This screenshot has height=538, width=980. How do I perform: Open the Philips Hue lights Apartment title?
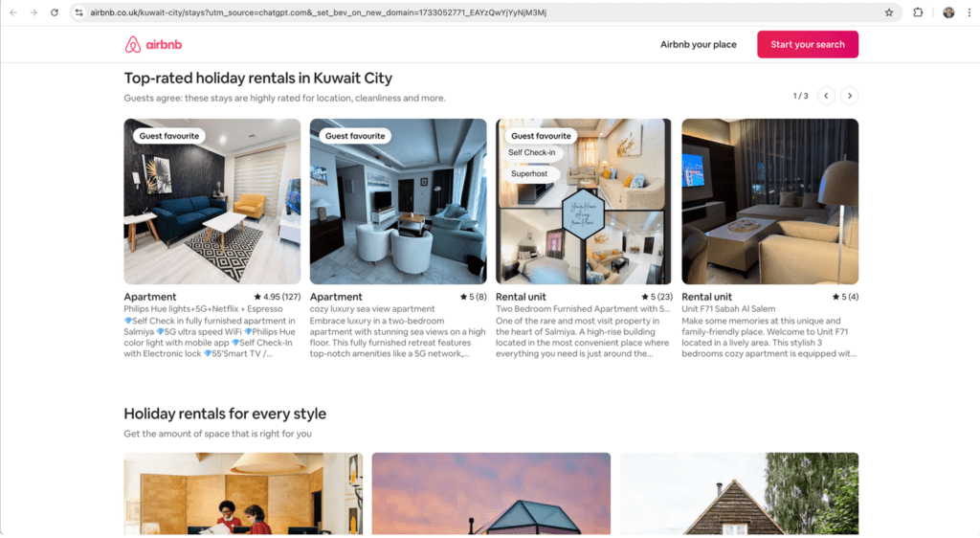[x=150, y=297]
